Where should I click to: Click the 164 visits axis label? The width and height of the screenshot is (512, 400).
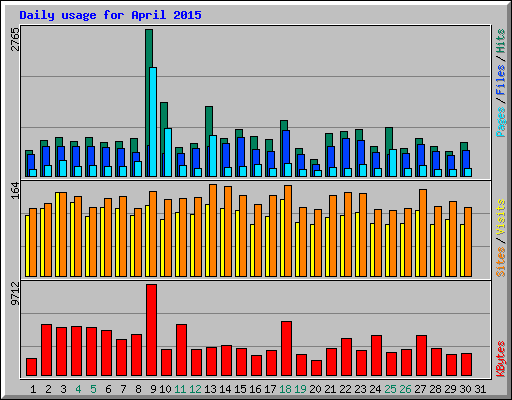pos(15,191)
